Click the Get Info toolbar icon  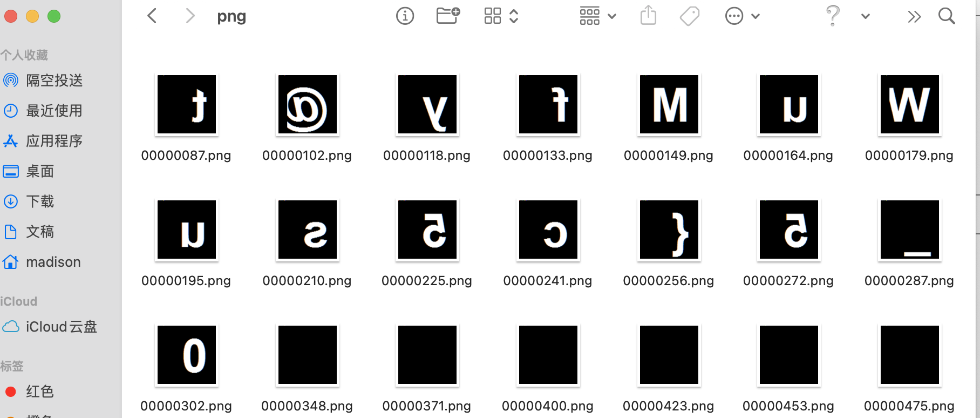(405, 16)
